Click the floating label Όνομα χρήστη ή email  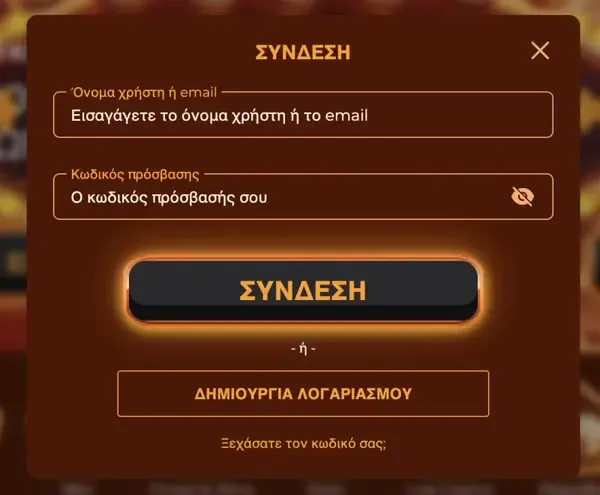click(144, 92)
